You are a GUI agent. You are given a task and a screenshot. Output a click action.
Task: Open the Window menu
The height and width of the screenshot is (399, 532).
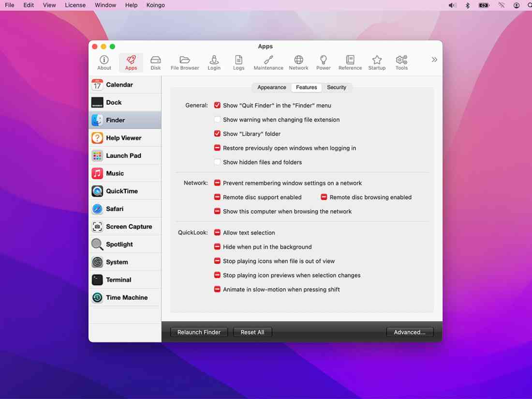(x=105, y=5)
